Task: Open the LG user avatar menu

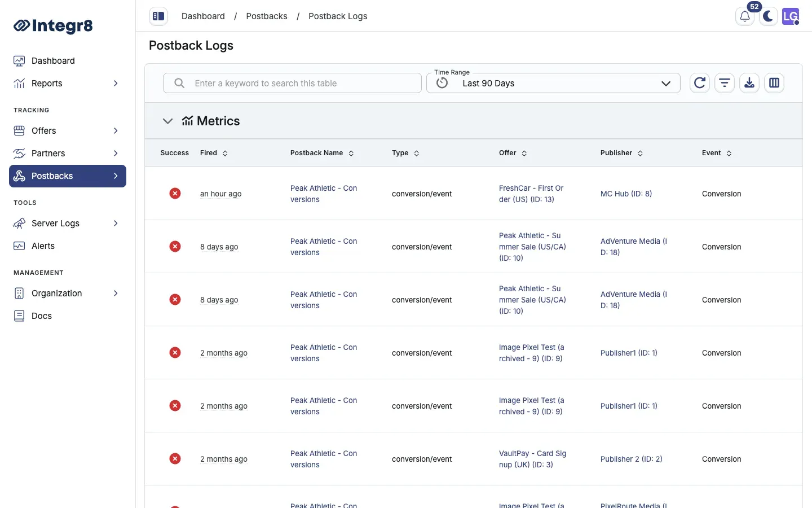Action: pyautogui.click(x=791, y=16)
